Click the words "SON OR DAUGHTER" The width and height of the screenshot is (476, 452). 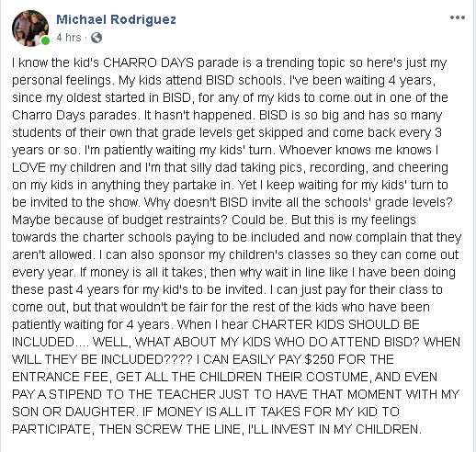click(73, 412)
